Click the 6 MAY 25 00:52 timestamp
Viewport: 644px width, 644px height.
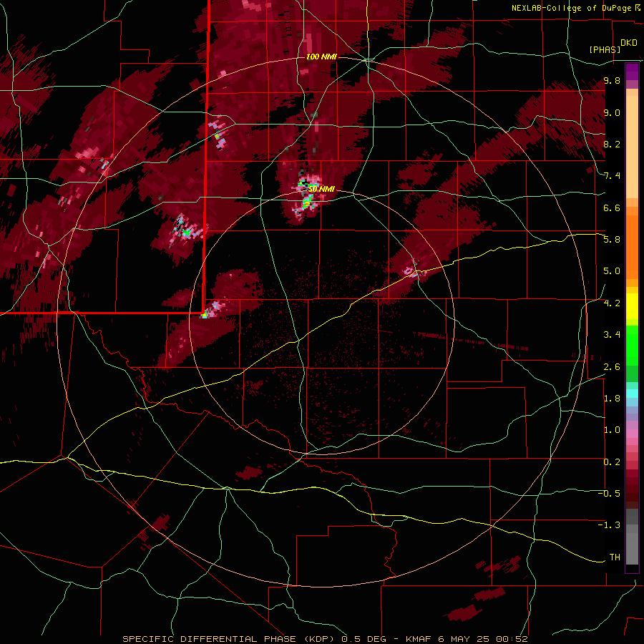pyautogui.click(x=483, y=639)
